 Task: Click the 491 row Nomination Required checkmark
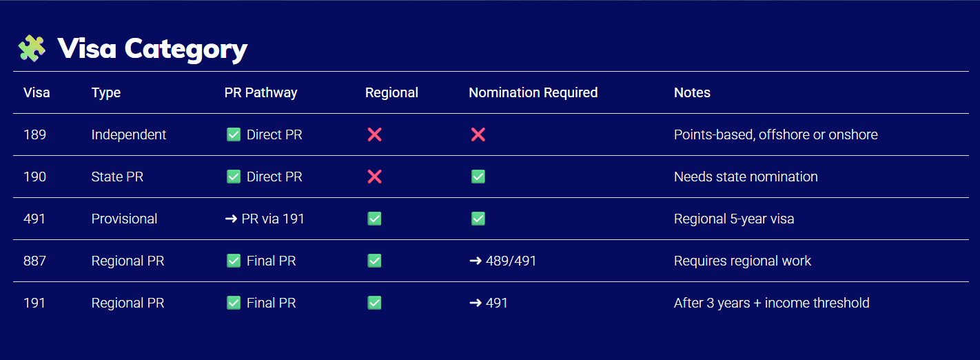point(478,219)
